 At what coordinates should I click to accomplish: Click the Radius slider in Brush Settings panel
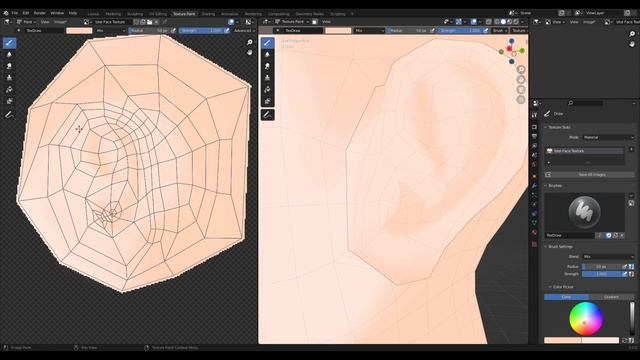601,267
